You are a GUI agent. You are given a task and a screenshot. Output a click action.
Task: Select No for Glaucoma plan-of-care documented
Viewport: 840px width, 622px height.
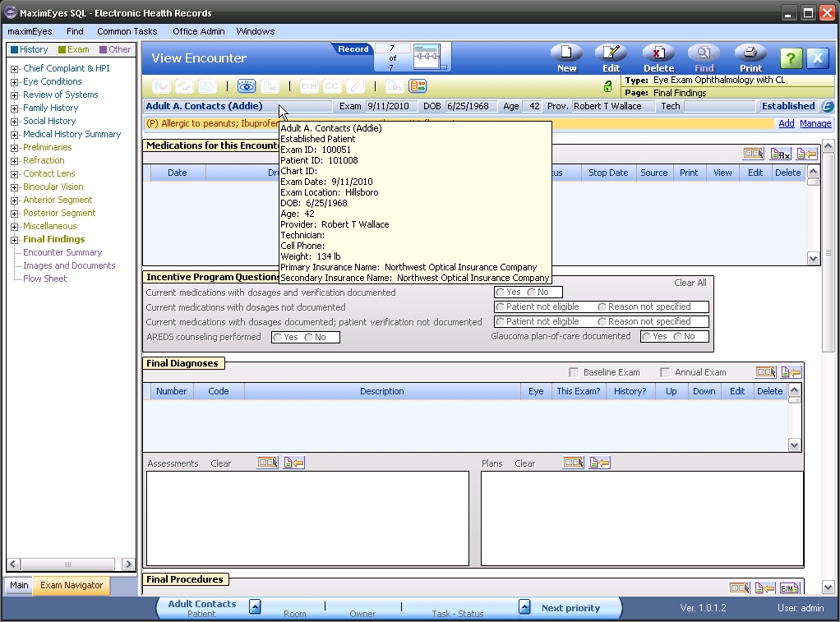678,336
